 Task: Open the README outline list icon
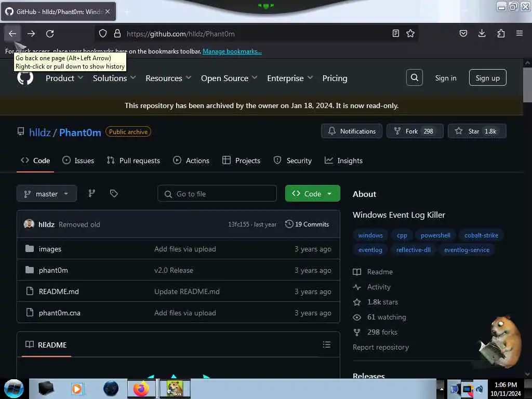click(326, 345)
